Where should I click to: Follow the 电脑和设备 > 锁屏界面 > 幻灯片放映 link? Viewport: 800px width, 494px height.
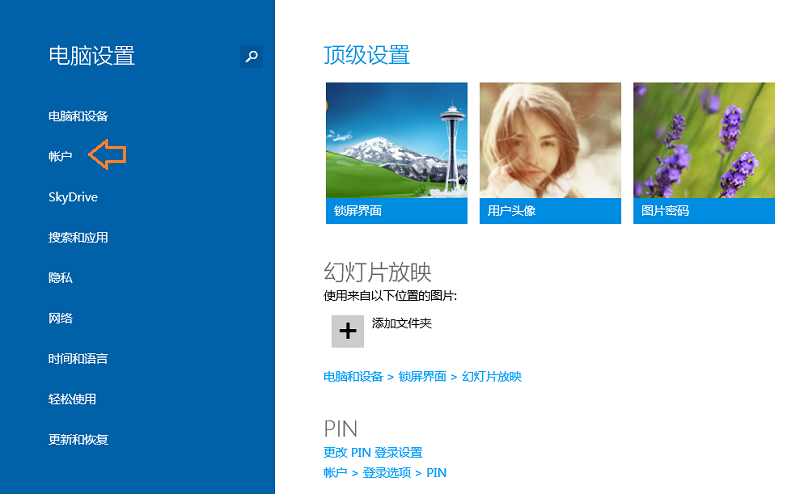(x=422, y=377)
